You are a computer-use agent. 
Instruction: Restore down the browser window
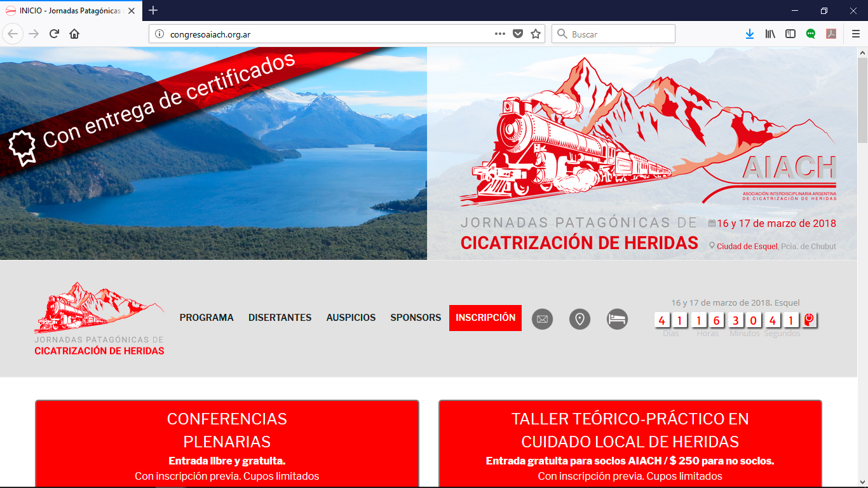(x=824, y=10)
